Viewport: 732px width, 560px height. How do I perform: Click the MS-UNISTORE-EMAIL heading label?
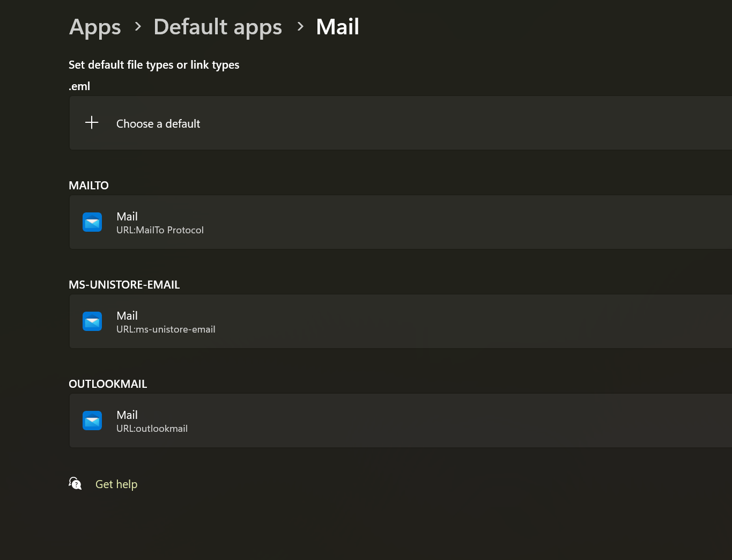coord(124,285)
